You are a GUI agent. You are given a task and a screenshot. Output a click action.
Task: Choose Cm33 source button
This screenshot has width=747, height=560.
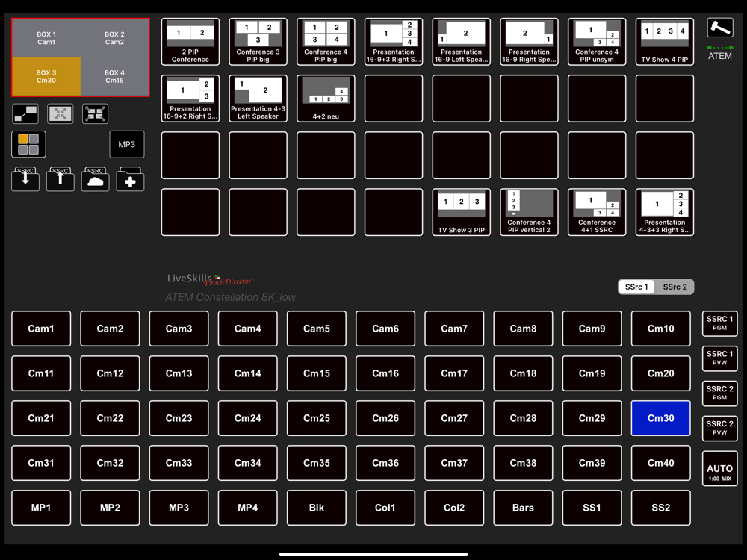point(179,463)
